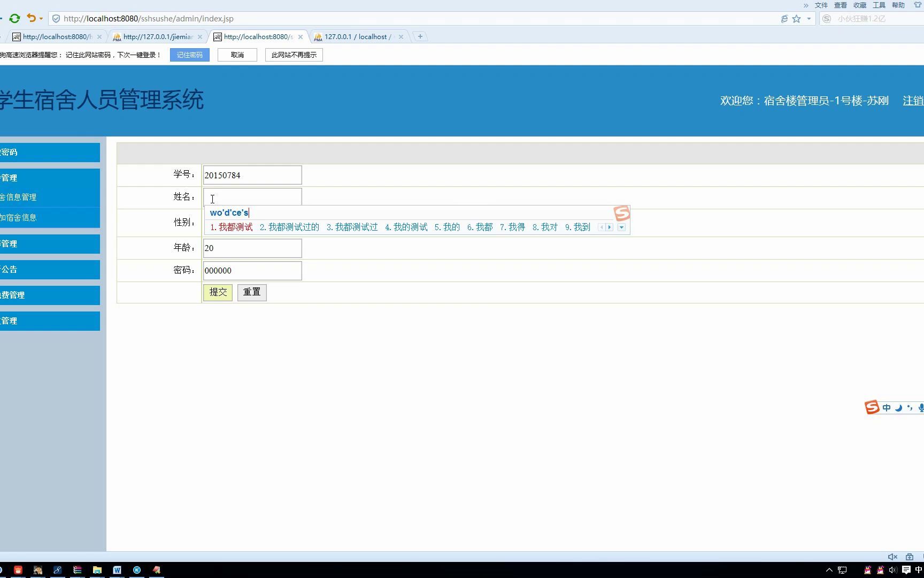Close the 127.0.0.1/jiemian tab
Screen dimensions: 924x578
point(199,37)
